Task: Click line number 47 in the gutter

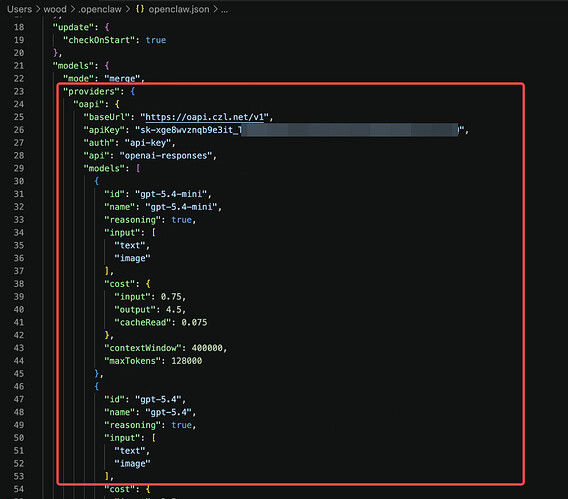Action: click(x=19, y=399)
